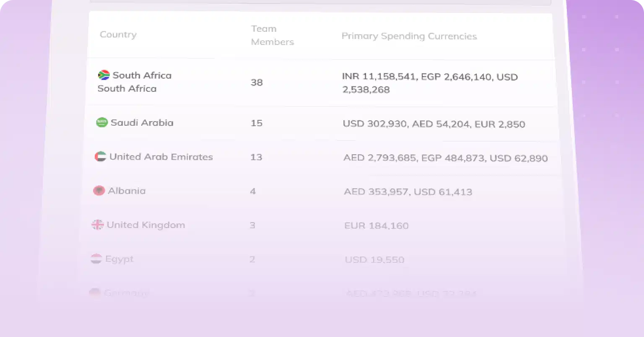Image resolution: width=644 pixels, height=337 pixels.
Task: Click the Germany flag icon
Action: [95, 293]
